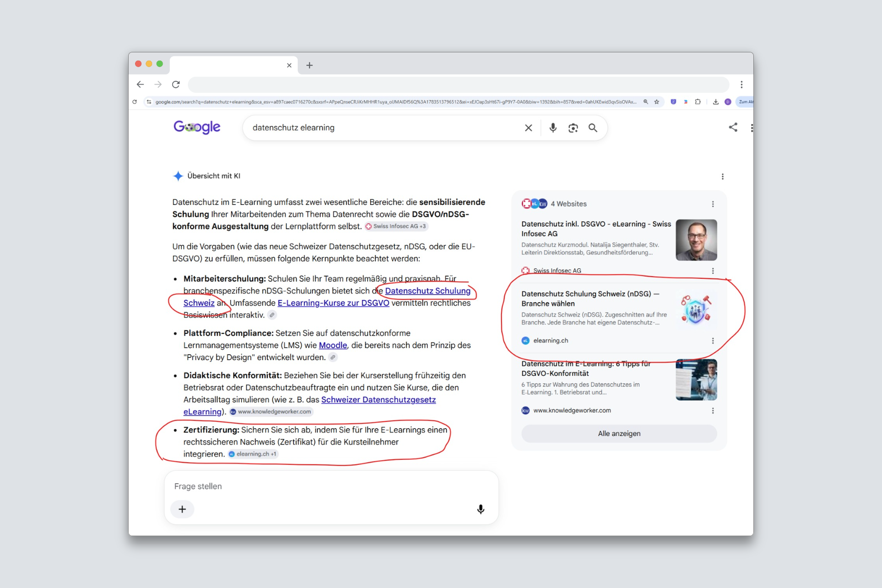Image resolution: width=882 pixels, height=588 pixels.
Task: Click the 'Zertifizierung:' bullet heading
Action: tap(211, 430)
